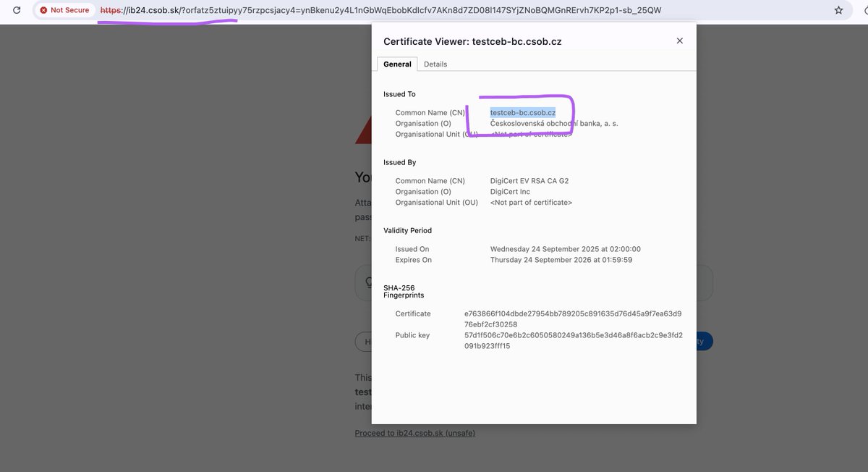Click the Issued To section heading
Screen dimensions: 868x472
399,94
